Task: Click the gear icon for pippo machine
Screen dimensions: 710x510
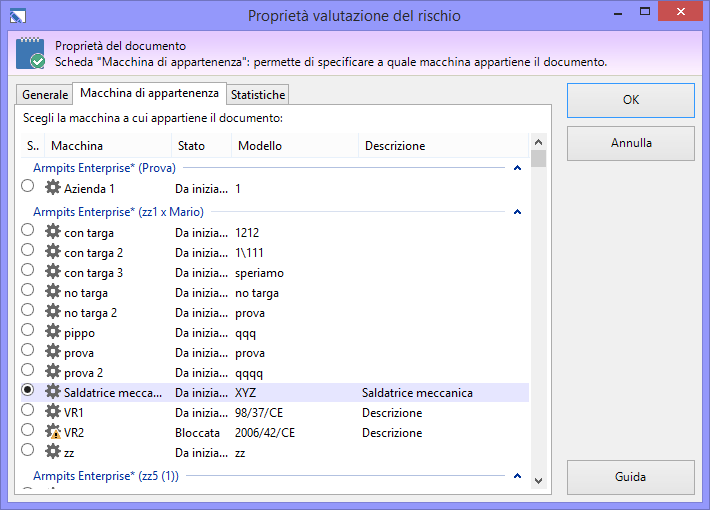Action: pyautogui.click(x=53, y=332)
